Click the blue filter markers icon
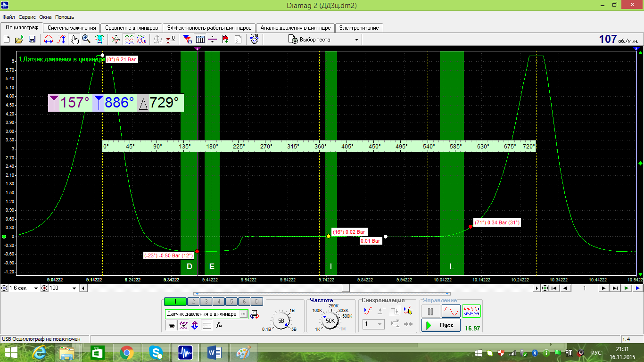 [x=187, y=40]
